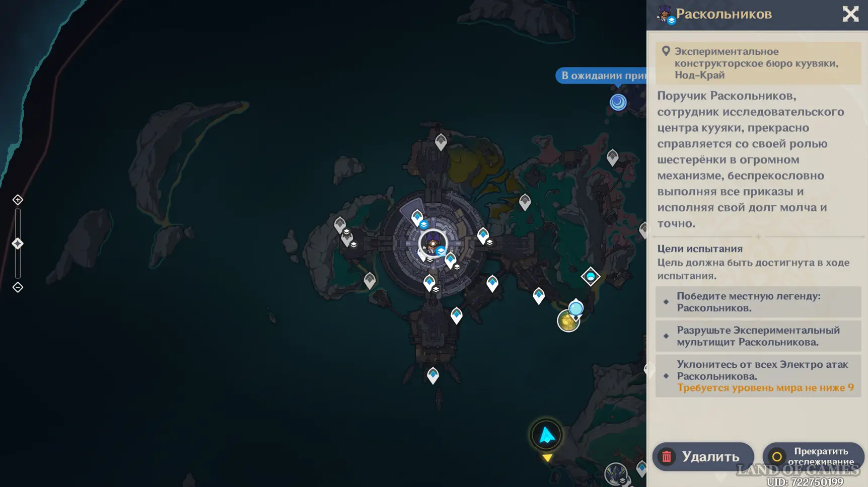Viewport: 868px width, 487px height.
Task: Select the diamond-framed waypoint icon
Action: click(x=591, y=276)
